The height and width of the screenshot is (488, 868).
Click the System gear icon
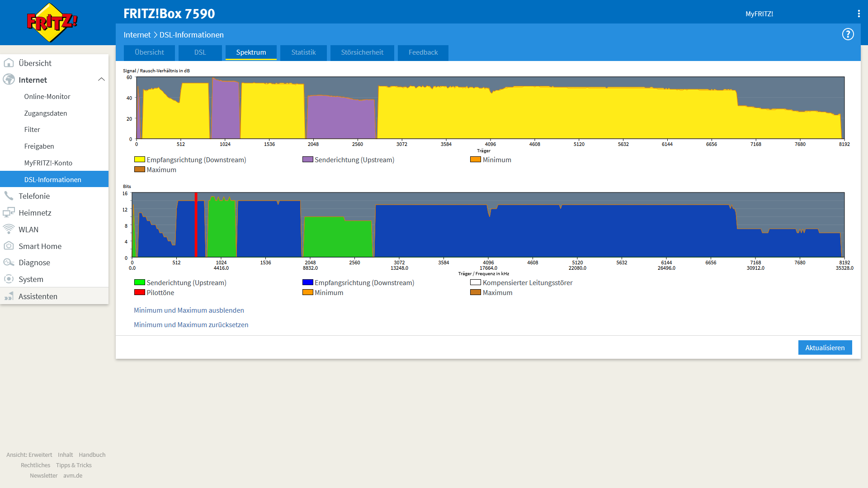pyautogui.click(x=9, y=279)
